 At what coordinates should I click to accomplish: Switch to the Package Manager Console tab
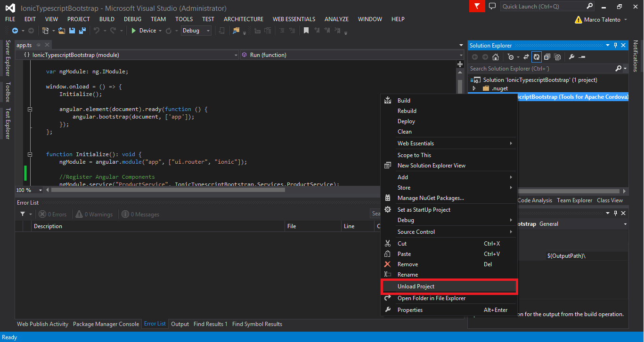coord(106,324)
